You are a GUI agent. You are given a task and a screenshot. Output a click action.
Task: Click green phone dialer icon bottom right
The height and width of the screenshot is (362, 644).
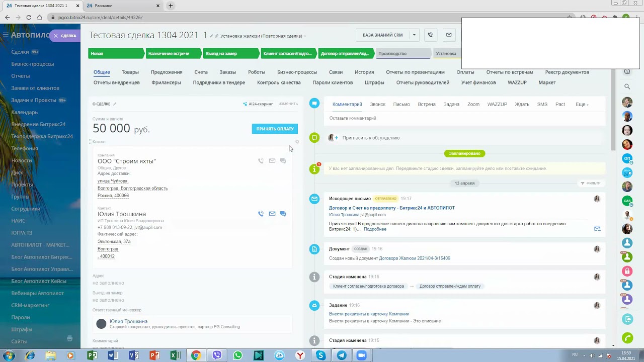(627, 338)
